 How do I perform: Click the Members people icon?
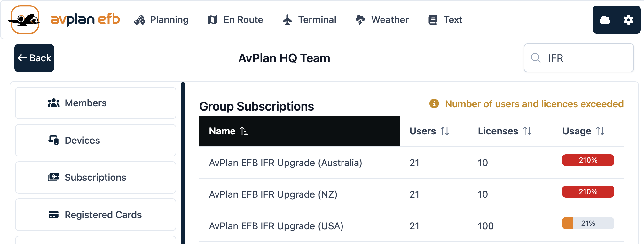[53, 103]
